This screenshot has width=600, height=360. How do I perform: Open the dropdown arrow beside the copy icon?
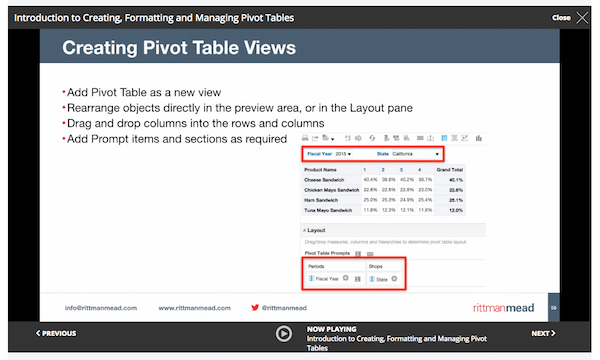(x=333, y=139)
